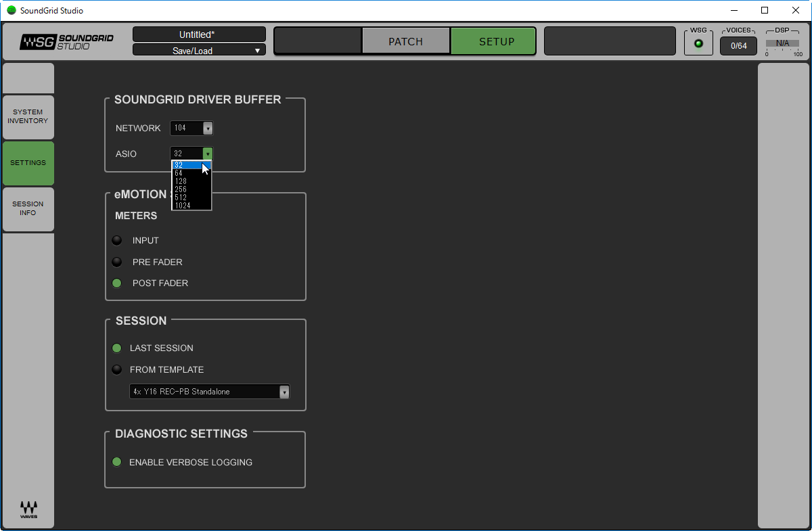Click the Waves logo in the sidebar
Screen dimensions: 812x531
coord(28,510)
